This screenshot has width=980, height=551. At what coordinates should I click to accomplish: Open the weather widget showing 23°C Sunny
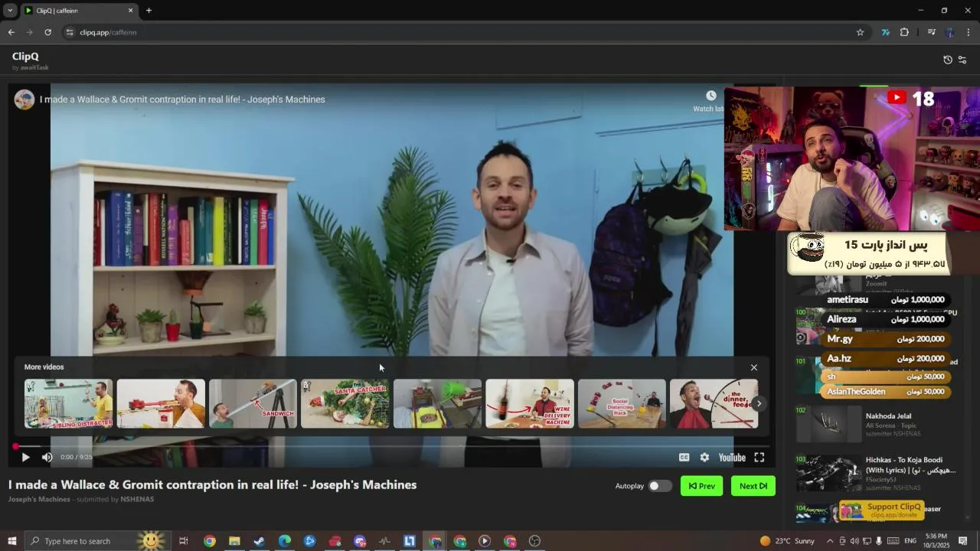click(787, 541)
